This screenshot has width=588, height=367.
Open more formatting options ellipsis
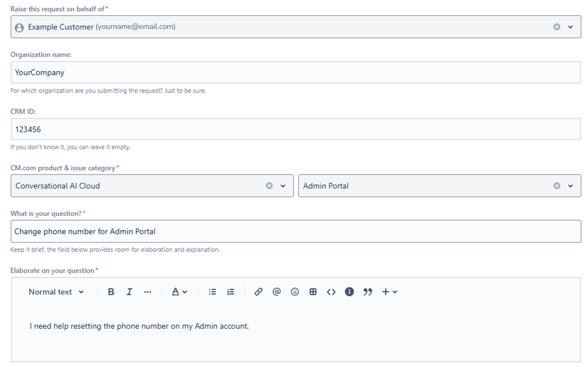147,292
